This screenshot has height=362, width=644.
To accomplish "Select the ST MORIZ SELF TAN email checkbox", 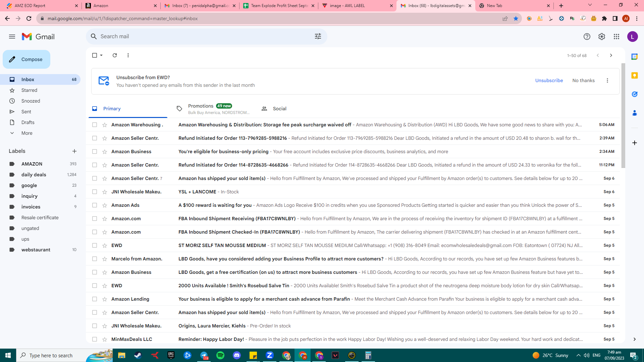I will pyautogui.click(x=95, y=245).
